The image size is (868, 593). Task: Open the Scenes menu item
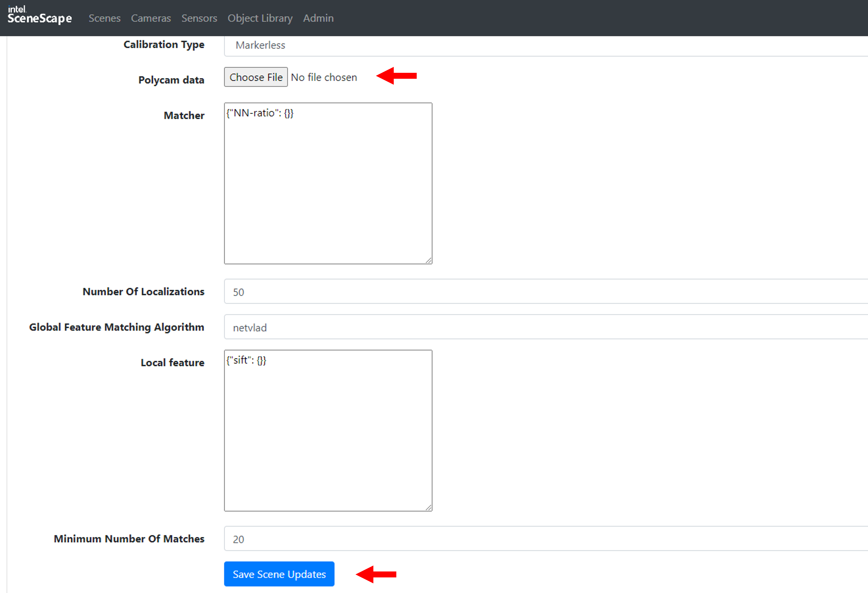point(104,18)
